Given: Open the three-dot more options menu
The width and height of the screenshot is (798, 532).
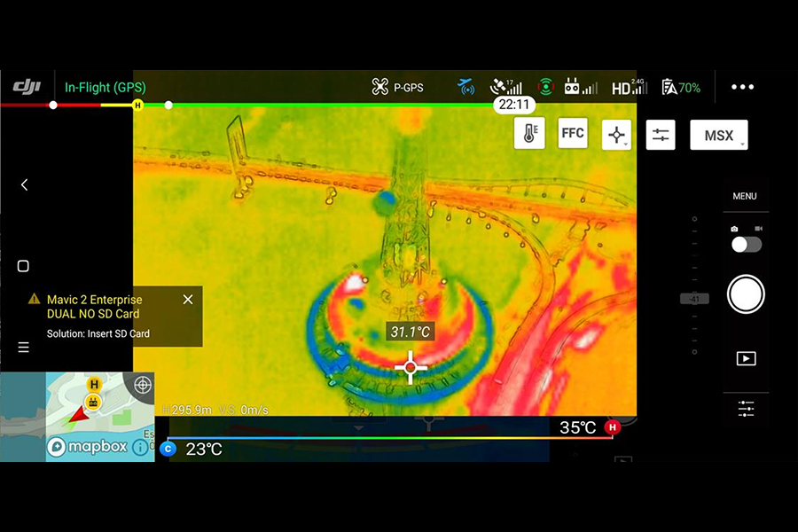Looking at the screenshot, I should tap(742, 87).
